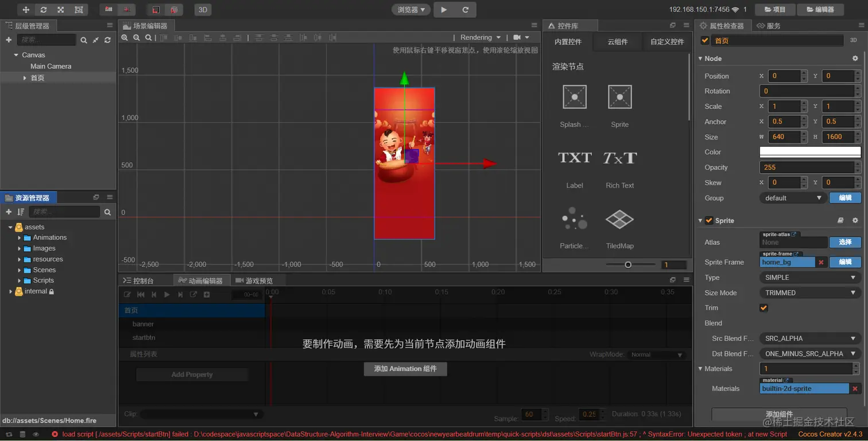This screenshot has width=868, height=441.
Task: Collapse the Canvas node tree
Action: (x=16, y=55)
